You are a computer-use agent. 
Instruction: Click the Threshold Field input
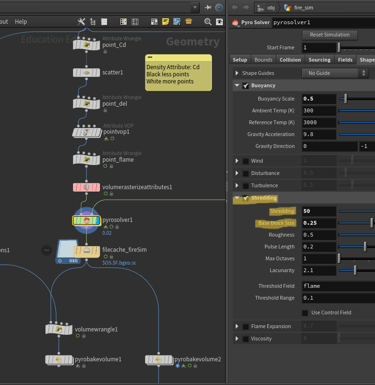pyautogui.click(x=338, y=286)
